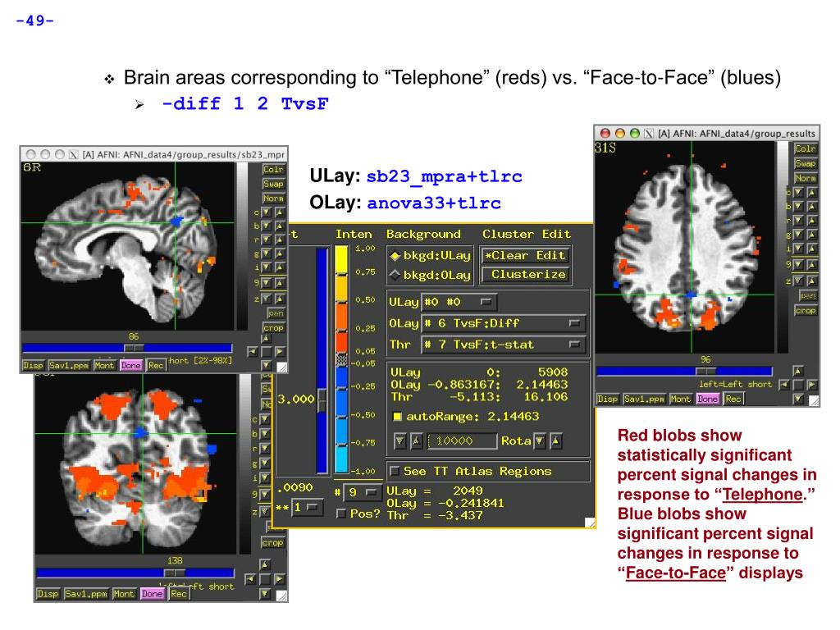Viewport: 840px width, 630px height.
Task: Click range up arrow left of 10000 field
Action: tap(416, 441)
